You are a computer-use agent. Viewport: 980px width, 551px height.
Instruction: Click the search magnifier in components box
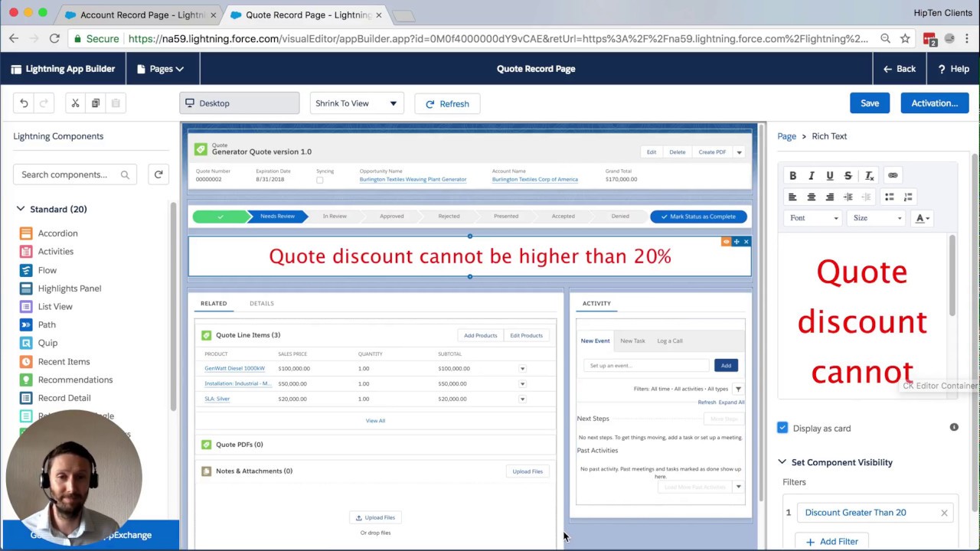[125, 174]
